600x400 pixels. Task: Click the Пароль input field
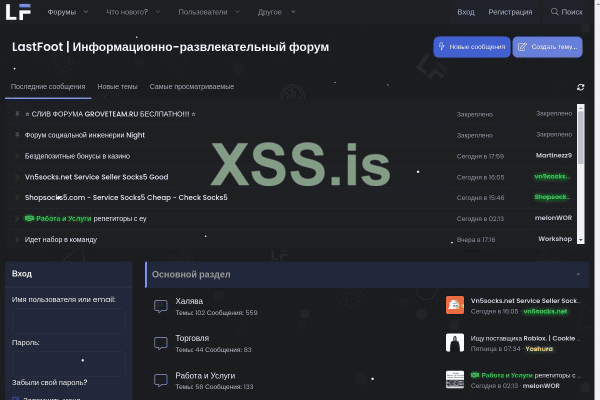[x=68, y=364]
